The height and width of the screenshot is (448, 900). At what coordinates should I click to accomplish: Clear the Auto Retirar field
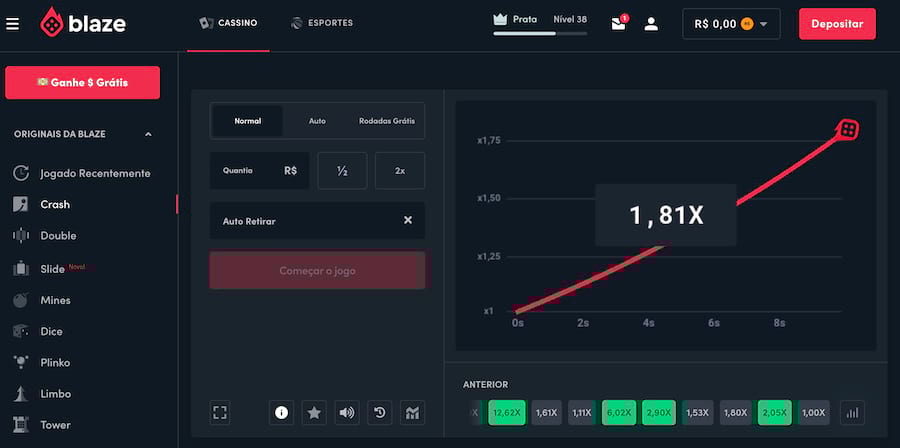(x=407, y=220)
